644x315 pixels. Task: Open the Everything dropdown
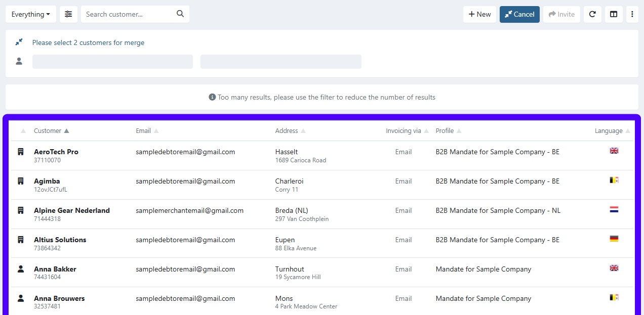(x=30, y=14)
